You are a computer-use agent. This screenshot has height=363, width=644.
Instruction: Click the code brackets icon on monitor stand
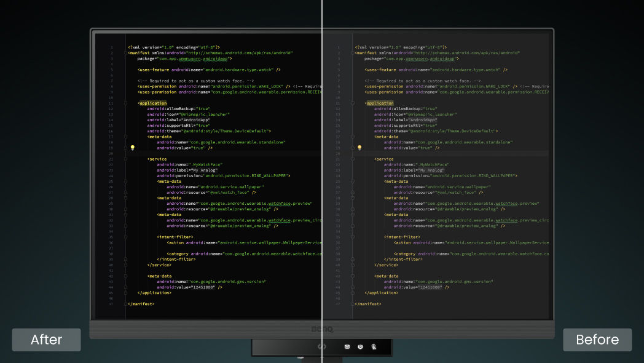[321, 346]
